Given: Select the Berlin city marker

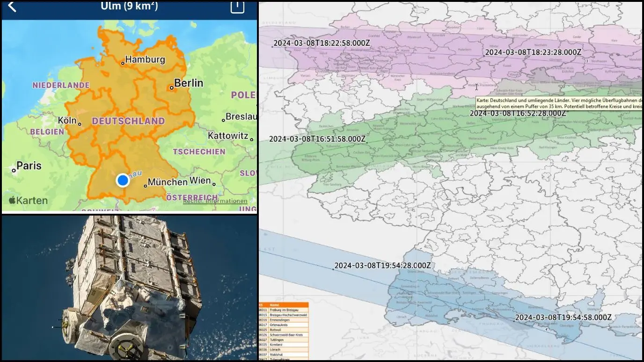Looking at the screenshot, I should point(172,87).
